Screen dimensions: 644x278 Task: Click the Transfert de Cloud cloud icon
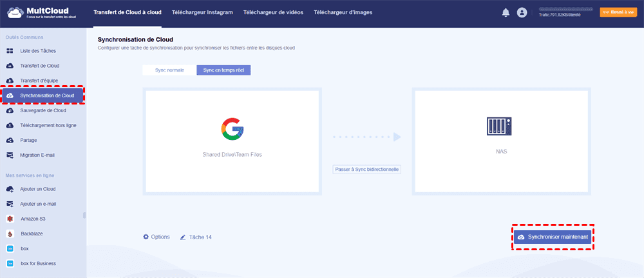pos(10,66)
